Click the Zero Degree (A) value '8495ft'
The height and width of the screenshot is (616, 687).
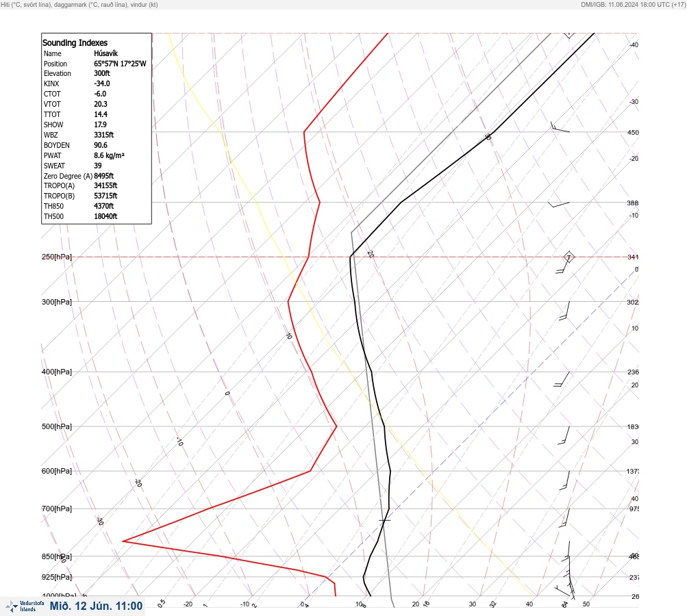click(104, 176)
